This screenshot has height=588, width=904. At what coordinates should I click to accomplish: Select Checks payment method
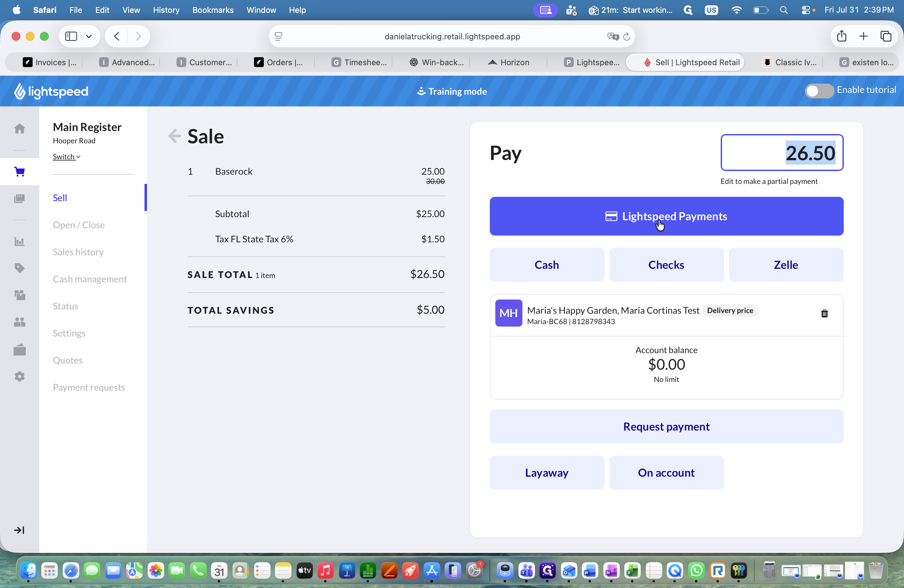(x=666, y=265)
